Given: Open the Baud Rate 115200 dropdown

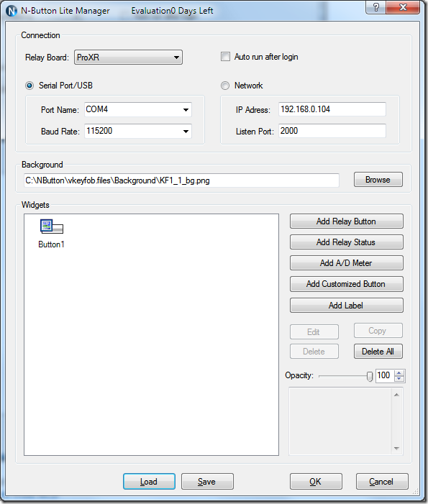Looking at the screenshot, I should (138, 131).
